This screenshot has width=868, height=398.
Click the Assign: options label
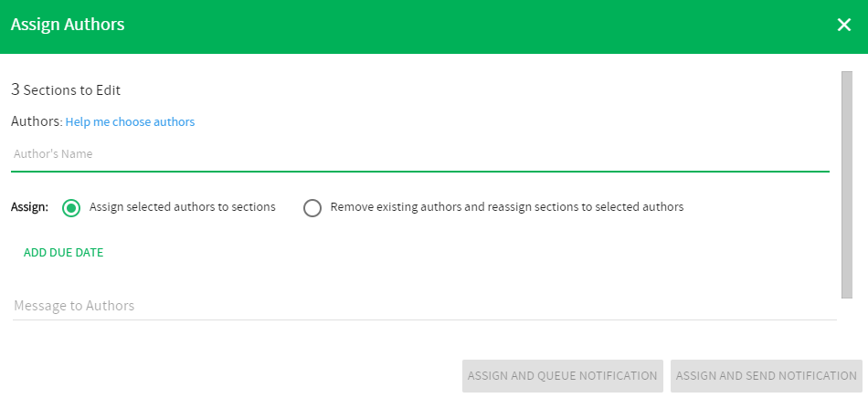[x=29, y=207]
